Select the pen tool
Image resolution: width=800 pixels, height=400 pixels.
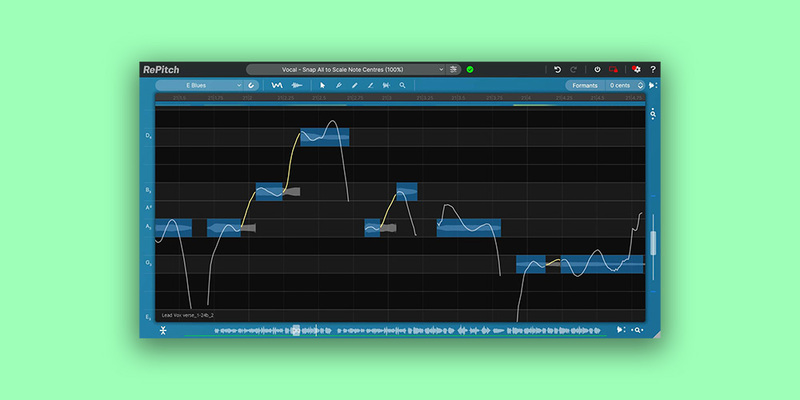(338, 85)
